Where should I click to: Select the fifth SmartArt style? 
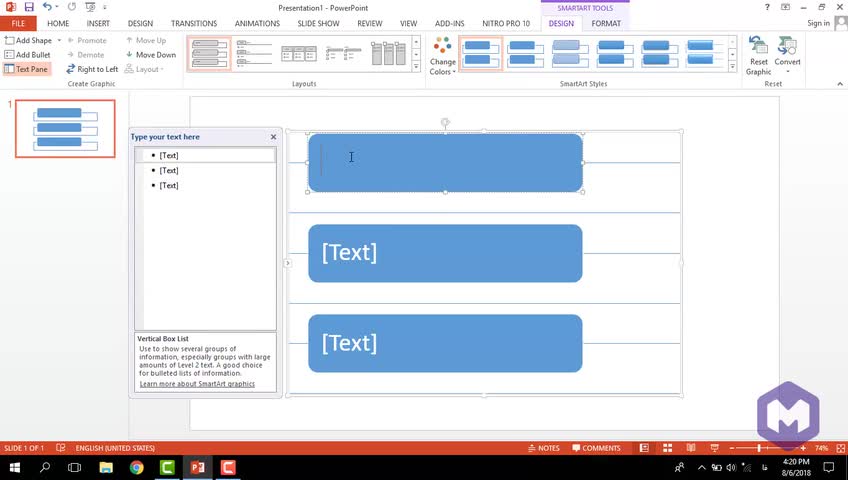point(660,54)
